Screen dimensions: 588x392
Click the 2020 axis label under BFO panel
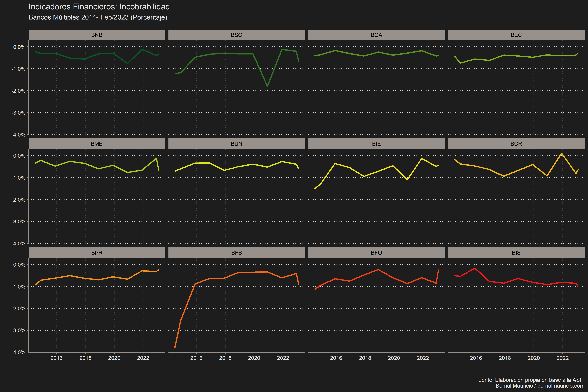(394, 358)
